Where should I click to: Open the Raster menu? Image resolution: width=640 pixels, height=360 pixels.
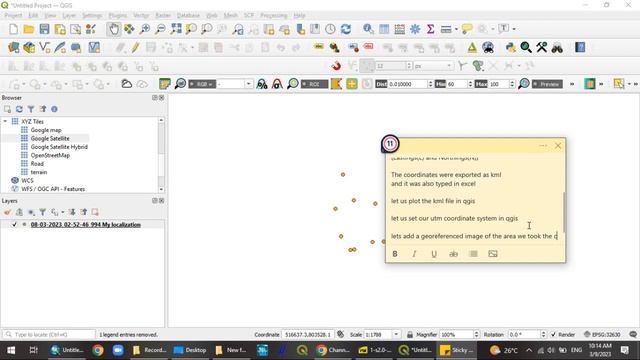point(163,15)
